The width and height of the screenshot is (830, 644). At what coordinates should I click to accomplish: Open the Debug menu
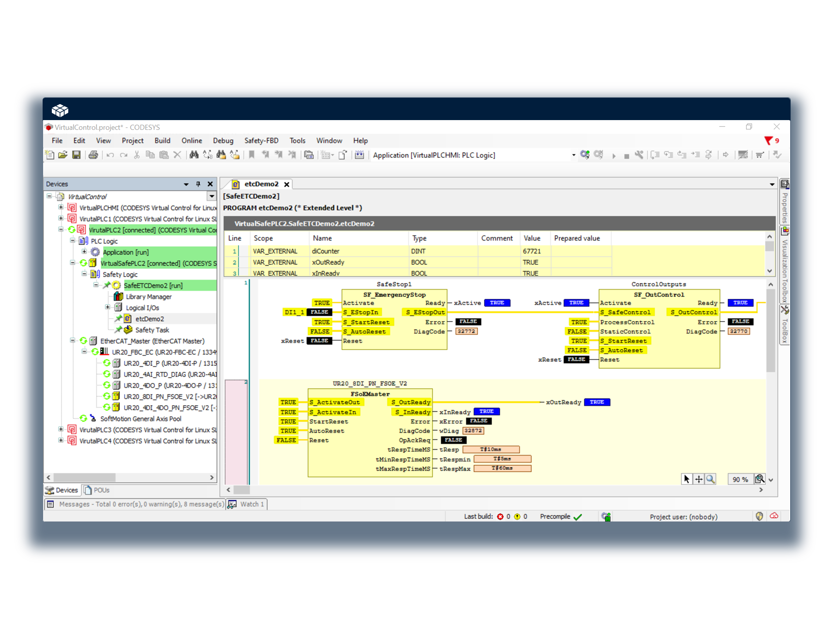tap(223, 140)
